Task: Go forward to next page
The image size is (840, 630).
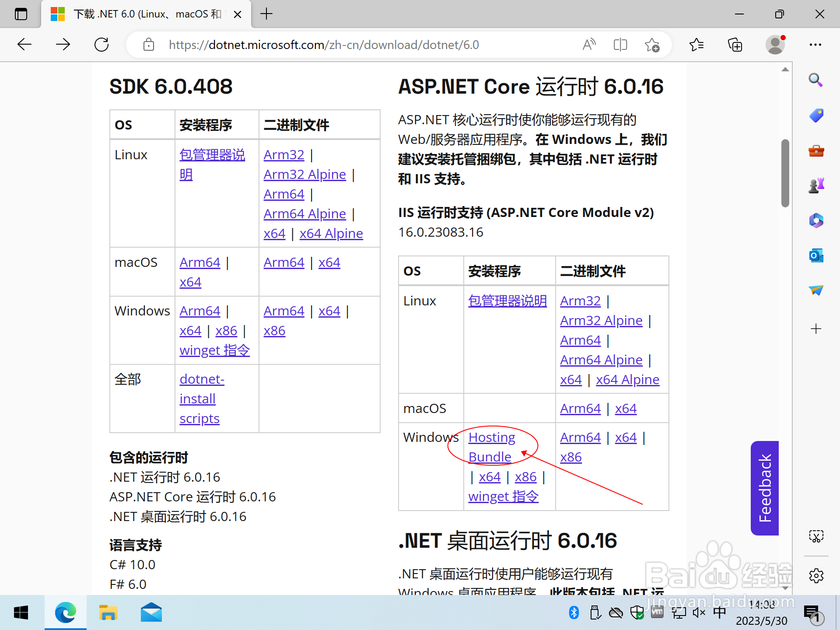Action: click(63, 45)
